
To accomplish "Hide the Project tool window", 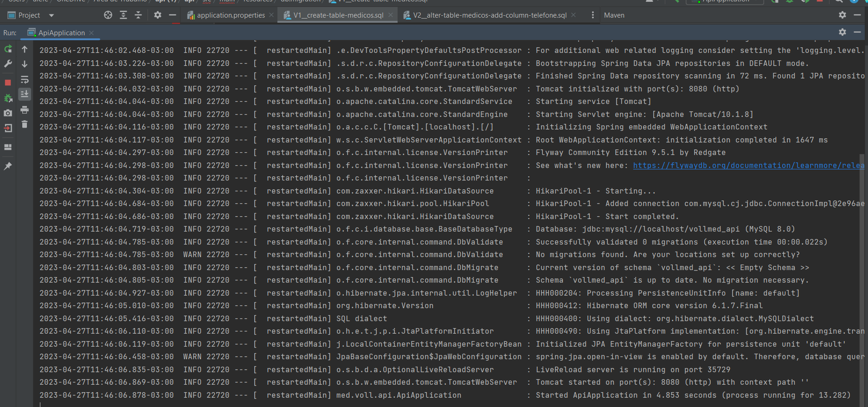I will click(173, 15).
